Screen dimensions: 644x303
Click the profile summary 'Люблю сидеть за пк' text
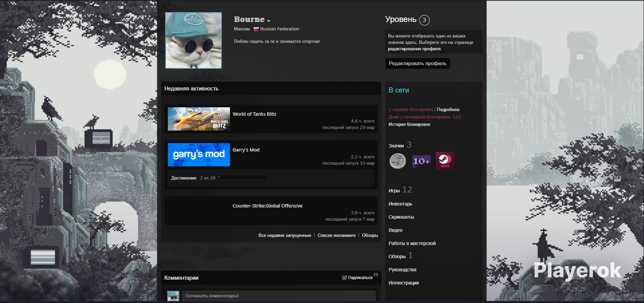[x=277, y=42]
